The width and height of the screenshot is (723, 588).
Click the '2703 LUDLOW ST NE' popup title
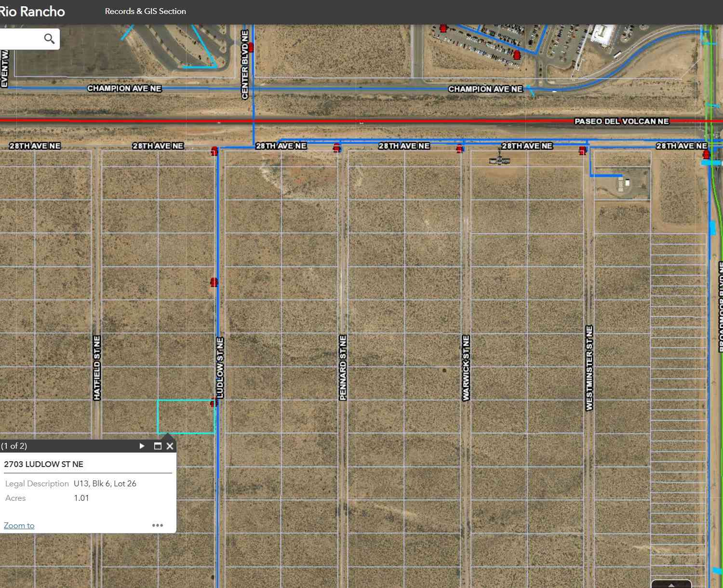[x=43, y=464]
